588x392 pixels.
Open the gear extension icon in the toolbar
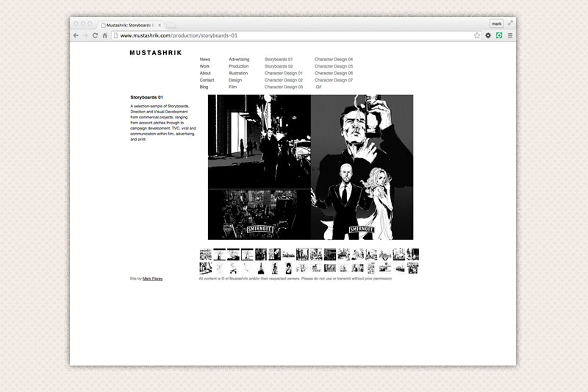[488, 35]
